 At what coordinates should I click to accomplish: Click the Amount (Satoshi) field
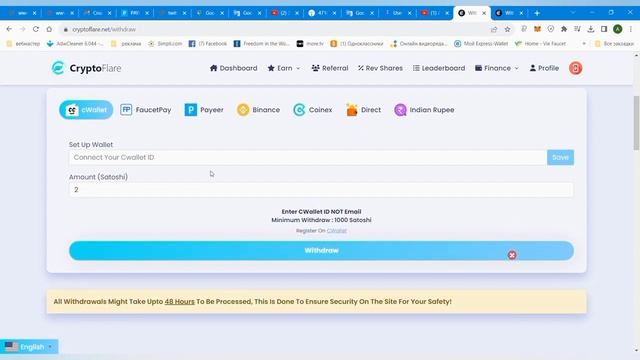321,189
